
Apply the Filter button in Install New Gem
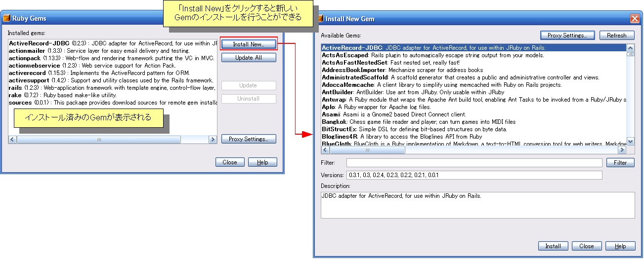[x=620, y=163]
